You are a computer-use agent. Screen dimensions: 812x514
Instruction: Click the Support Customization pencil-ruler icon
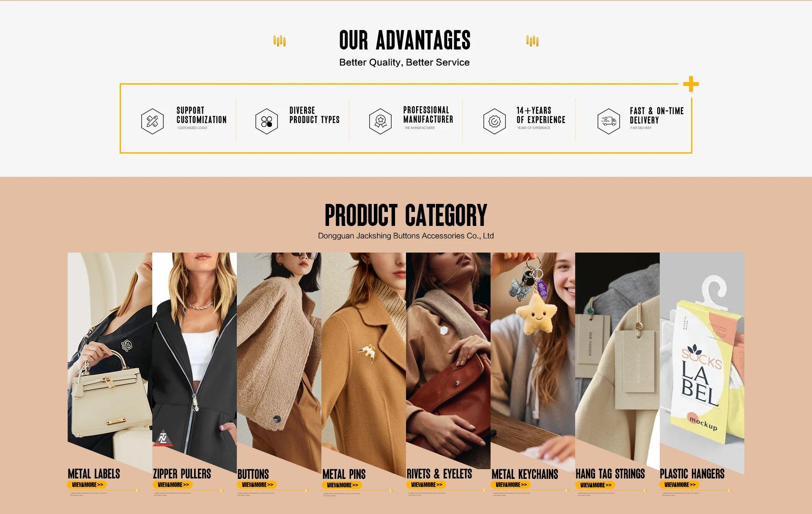[152, 121]
